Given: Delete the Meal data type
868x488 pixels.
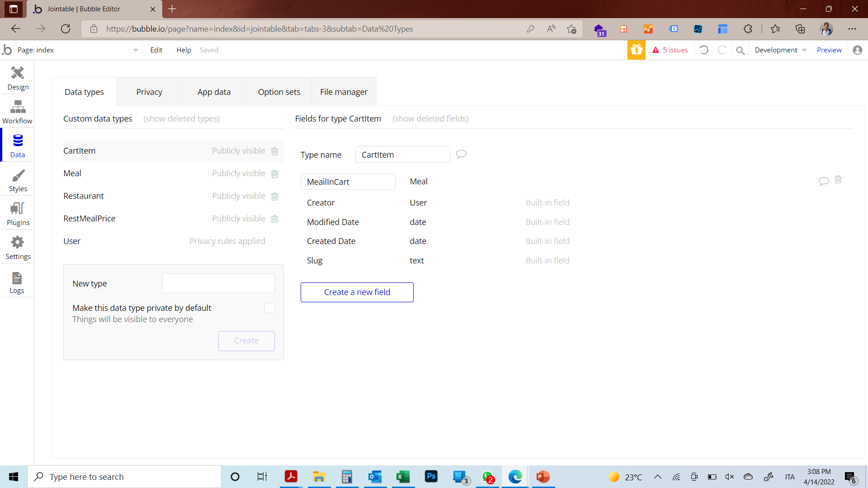Looking at the screenshot, I should pos(274,174).
